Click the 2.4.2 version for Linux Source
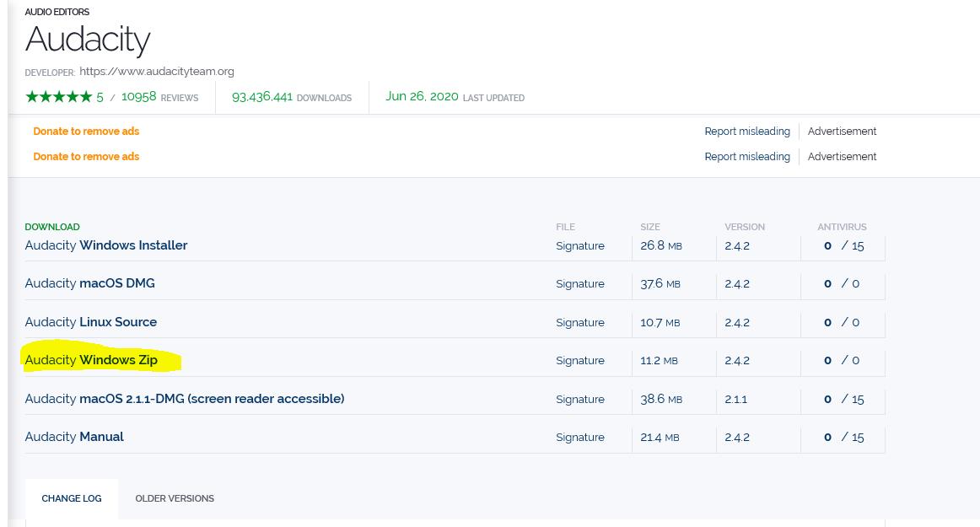This screenshot has height=527, width=980. (737, 323)
